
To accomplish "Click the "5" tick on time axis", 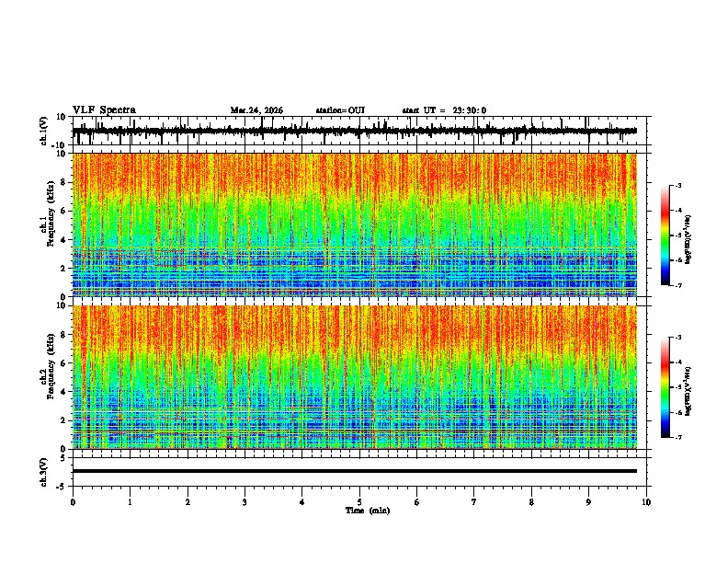I will (359, 502).
